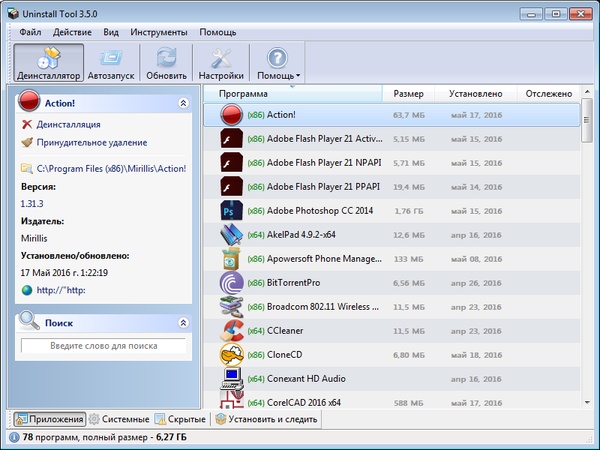Open the Инструменты menu

159,33
